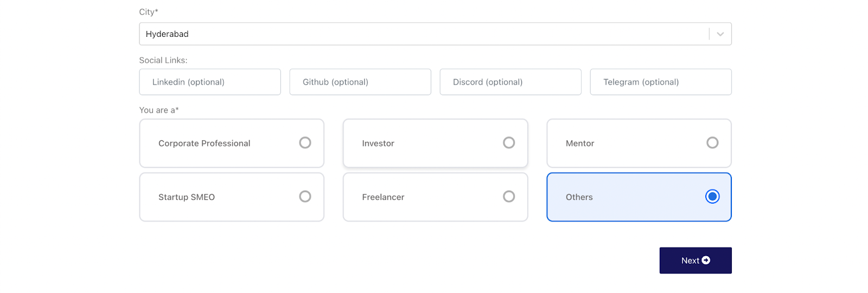Click the Startup SMEO label text

coord(187,197)
